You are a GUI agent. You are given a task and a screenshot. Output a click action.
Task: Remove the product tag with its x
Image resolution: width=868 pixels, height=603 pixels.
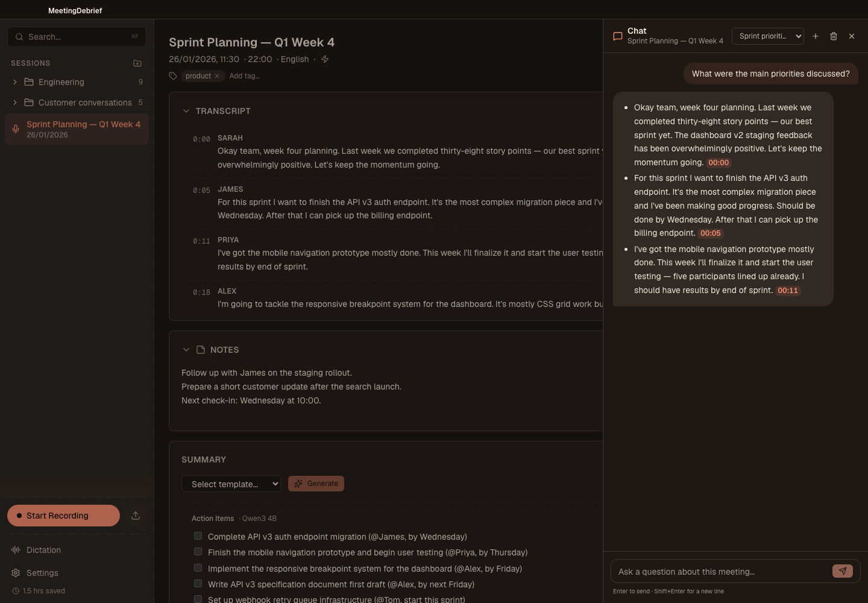[217, 76]
